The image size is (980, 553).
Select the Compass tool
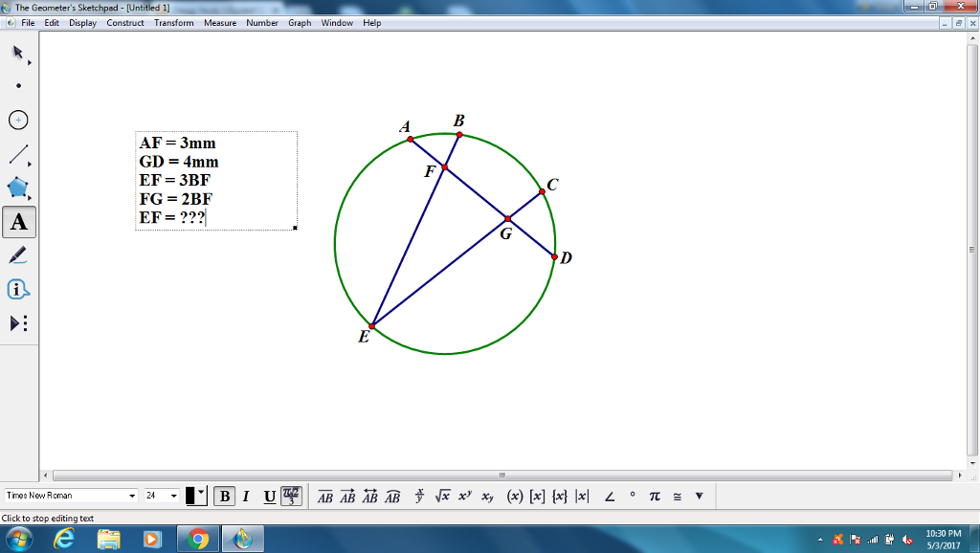tap(16, 120)
